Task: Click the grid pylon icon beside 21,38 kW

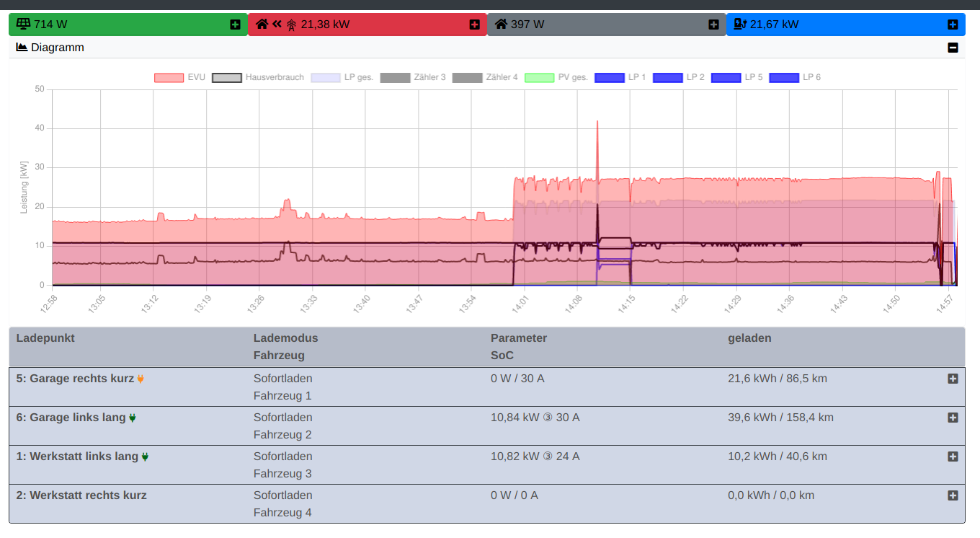Action: point(291,25)
